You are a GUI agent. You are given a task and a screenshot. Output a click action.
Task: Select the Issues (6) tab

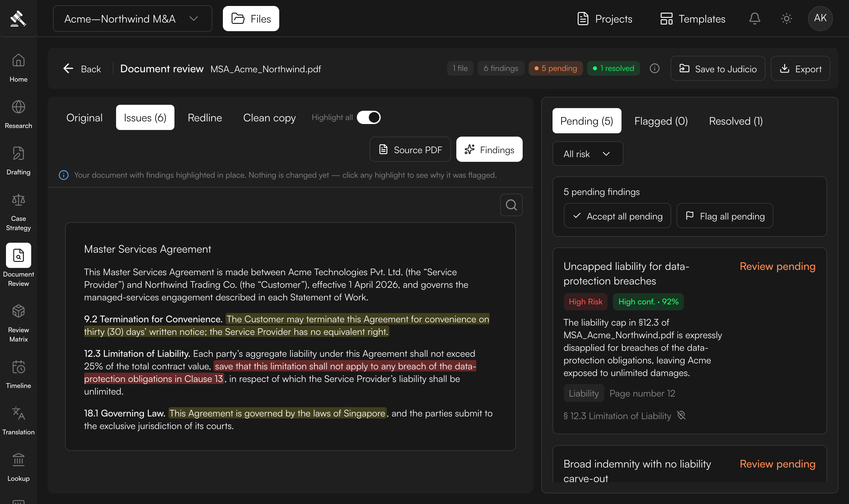145,117
